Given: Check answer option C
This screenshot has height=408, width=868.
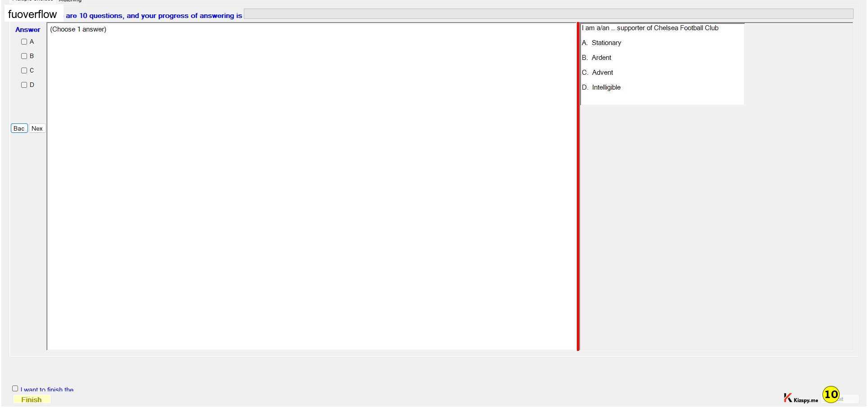Looking at the screenshot, I should (x=24, y=70).
